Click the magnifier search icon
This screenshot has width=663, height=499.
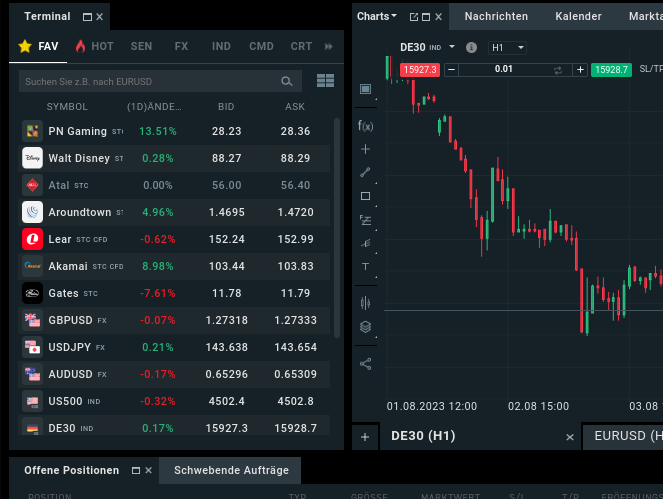click(x=287, y=81)
